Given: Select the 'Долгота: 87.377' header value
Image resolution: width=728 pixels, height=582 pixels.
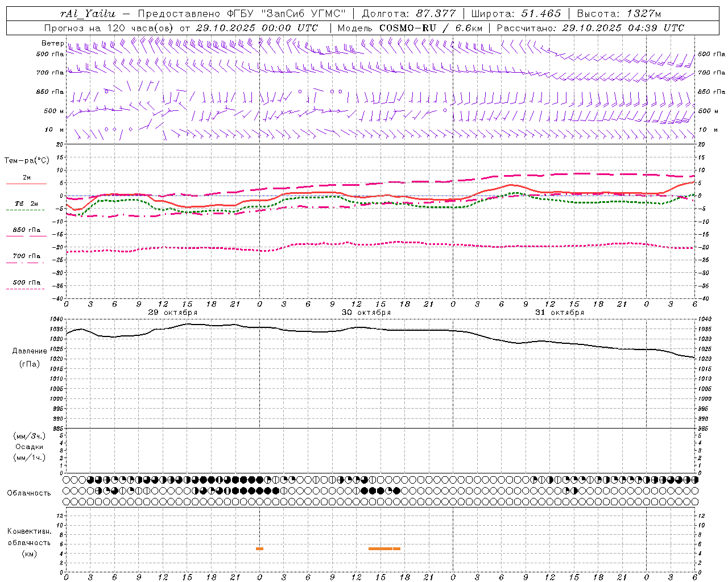Looking at the screenshot, I should (408, 14).
